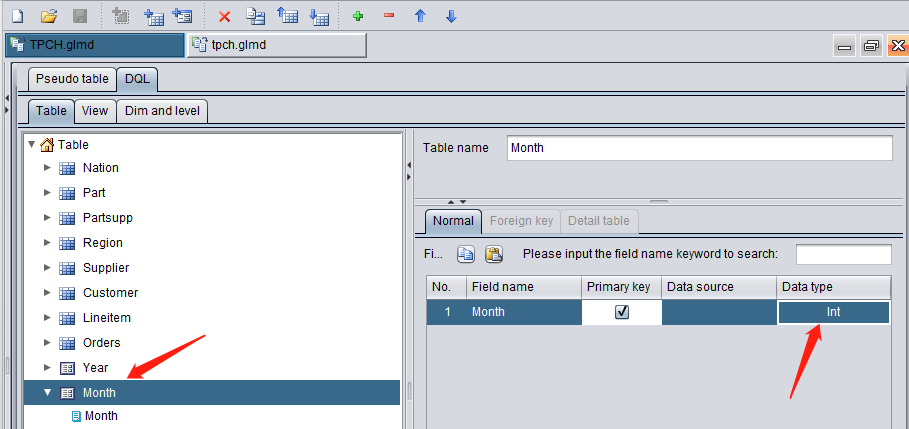The image size is (909, 429).
Task: Switch to the TPCH.glmd file tab
Action: (x=94, y=45)
